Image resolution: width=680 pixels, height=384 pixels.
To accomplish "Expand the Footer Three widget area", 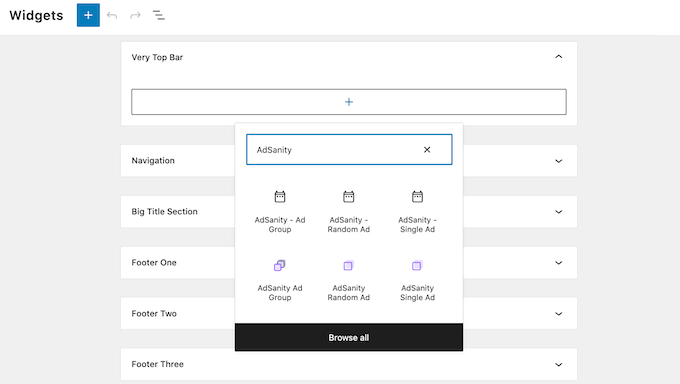I will click(x=559, y=364).
